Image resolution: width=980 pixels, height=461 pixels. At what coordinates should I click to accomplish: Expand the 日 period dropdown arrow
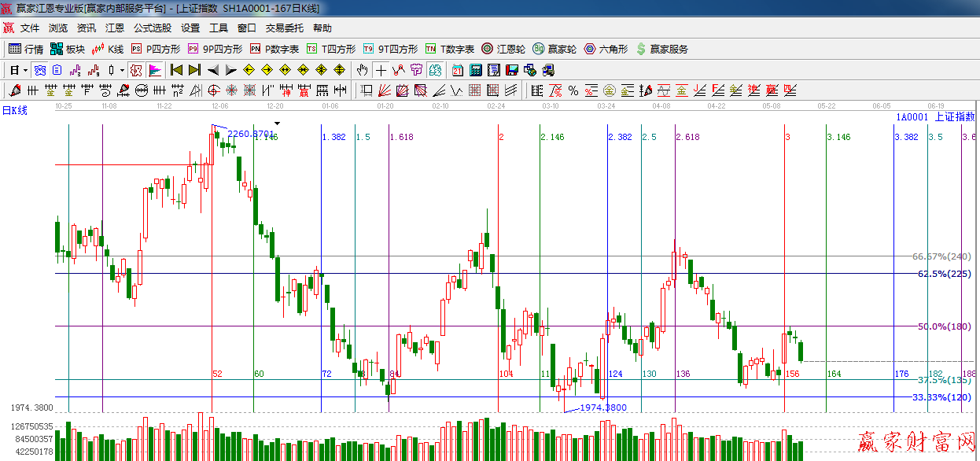(25, 70)
